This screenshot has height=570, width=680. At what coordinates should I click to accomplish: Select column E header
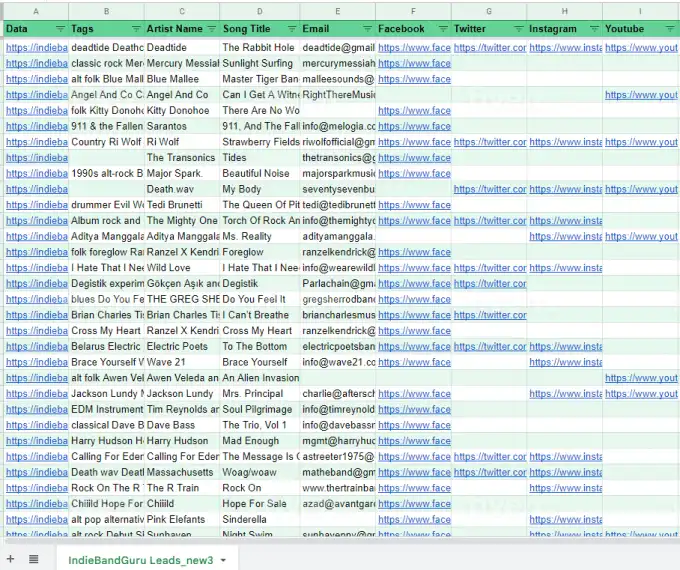[338, 11]
